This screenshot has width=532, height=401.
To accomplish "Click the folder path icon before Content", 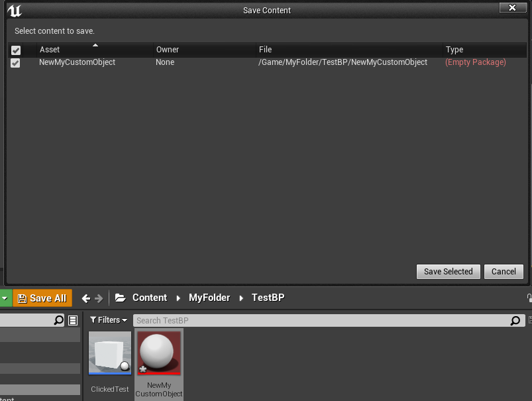I will 120,298.
